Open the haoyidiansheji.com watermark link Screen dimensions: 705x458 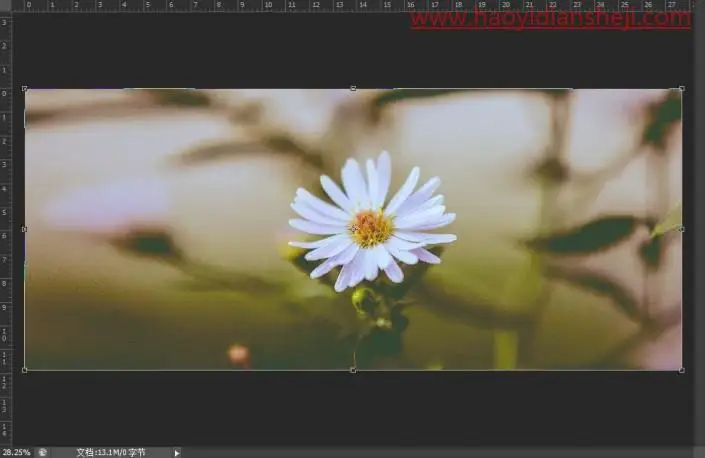(550, 18)
